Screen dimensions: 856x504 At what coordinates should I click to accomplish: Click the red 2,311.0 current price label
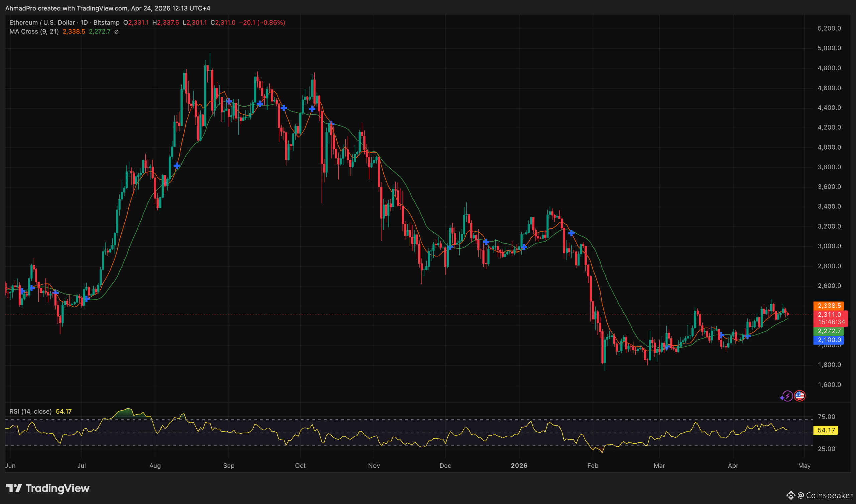pyautogui.click(x=829, y=315)
